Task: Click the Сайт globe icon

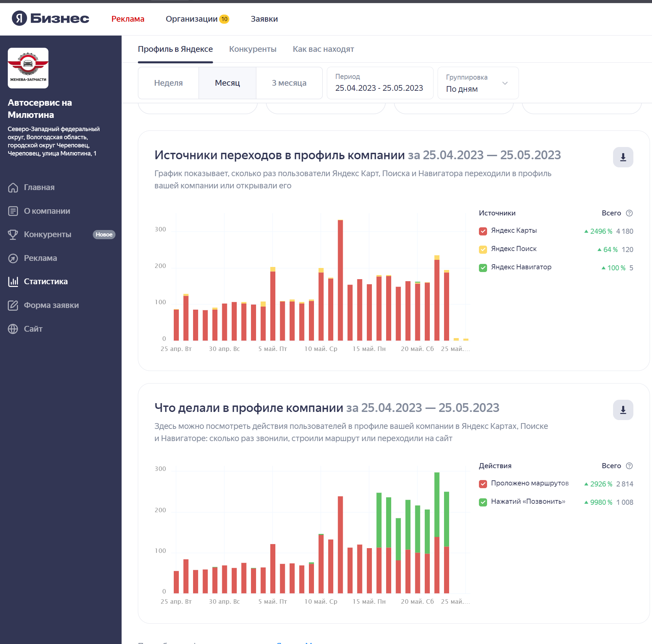Action: pos(13,329)
